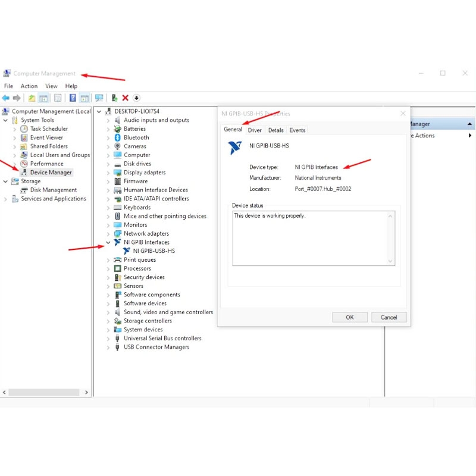Expand the Display adapters category

pyautogui.click(x=108, y=173)
